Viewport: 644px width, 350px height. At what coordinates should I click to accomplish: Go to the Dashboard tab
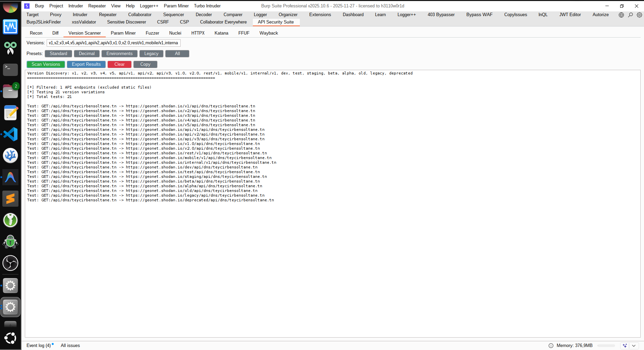[353, 15]
